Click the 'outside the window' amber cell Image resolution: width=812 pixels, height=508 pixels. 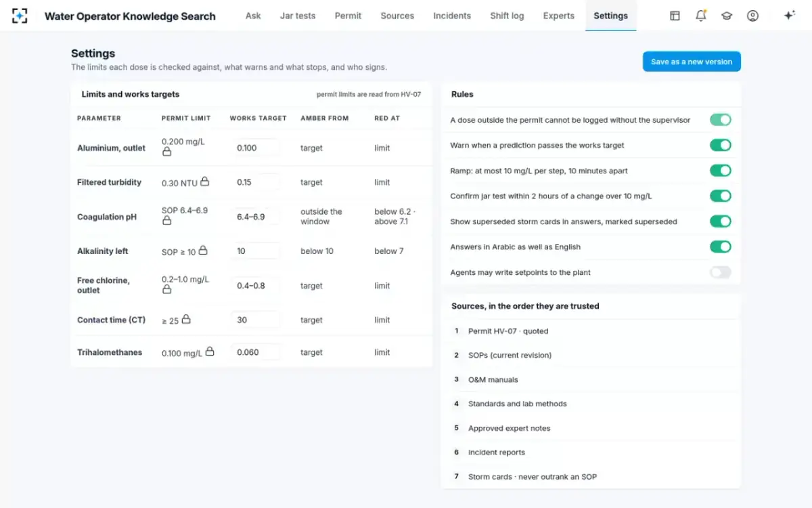pyautogui.click(x=321, y=217)
